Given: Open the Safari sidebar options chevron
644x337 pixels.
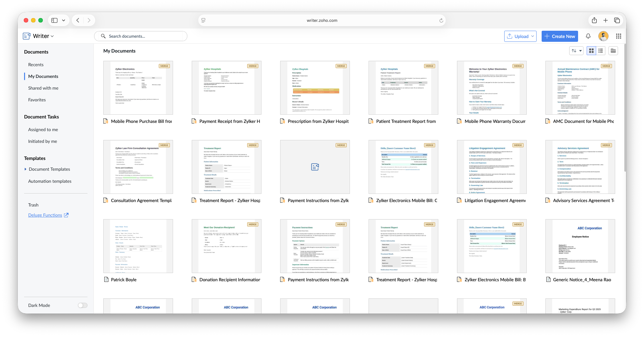Looking at the screenshot, I should tap(64, 20).
